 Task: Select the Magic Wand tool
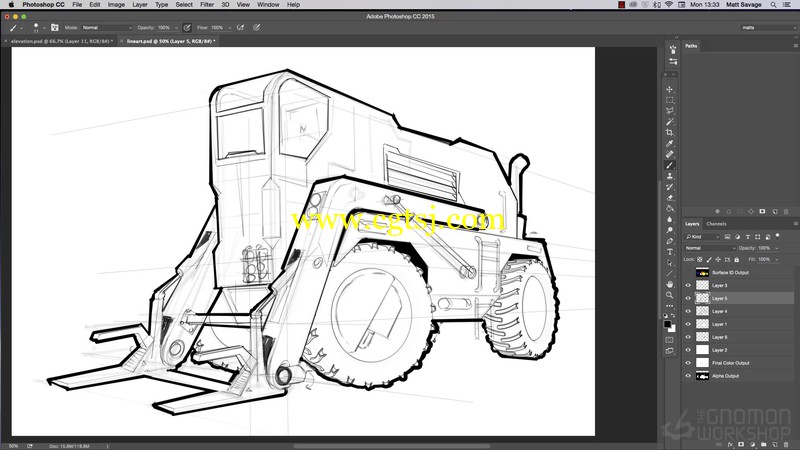point(669,122)
